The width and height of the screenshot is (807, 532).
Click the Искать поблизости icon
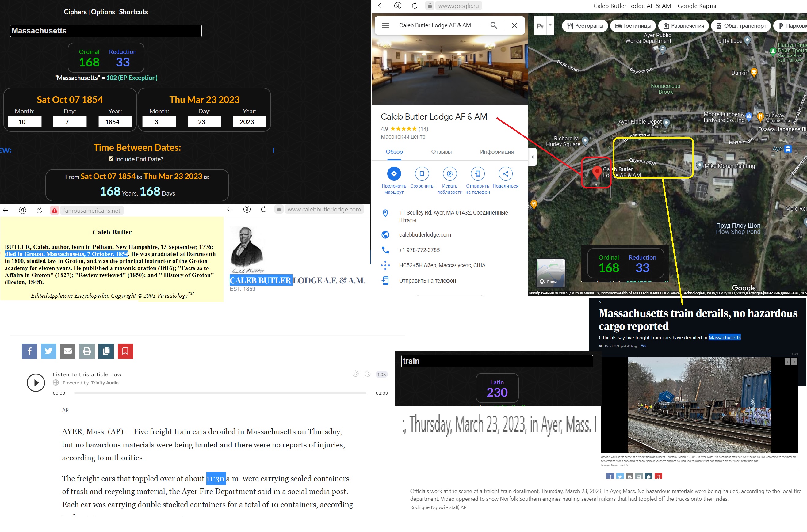click(450, 174)
